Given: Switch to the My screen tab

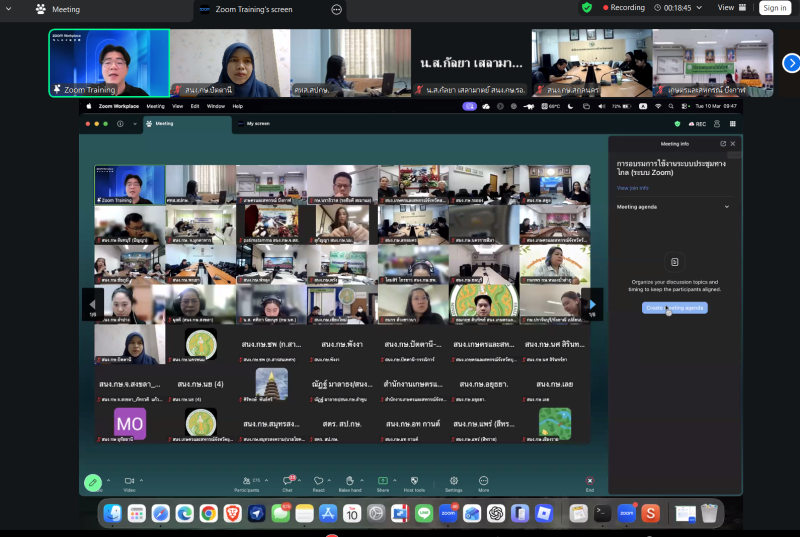Looking at the screenshot, I should click(258, 124).
